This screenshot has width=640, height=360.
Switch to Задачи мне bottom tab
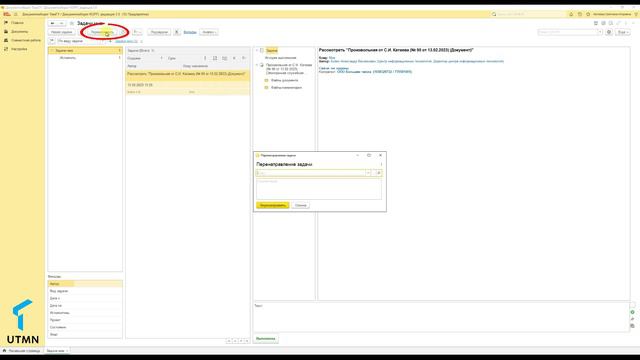[x=56, y=351]
